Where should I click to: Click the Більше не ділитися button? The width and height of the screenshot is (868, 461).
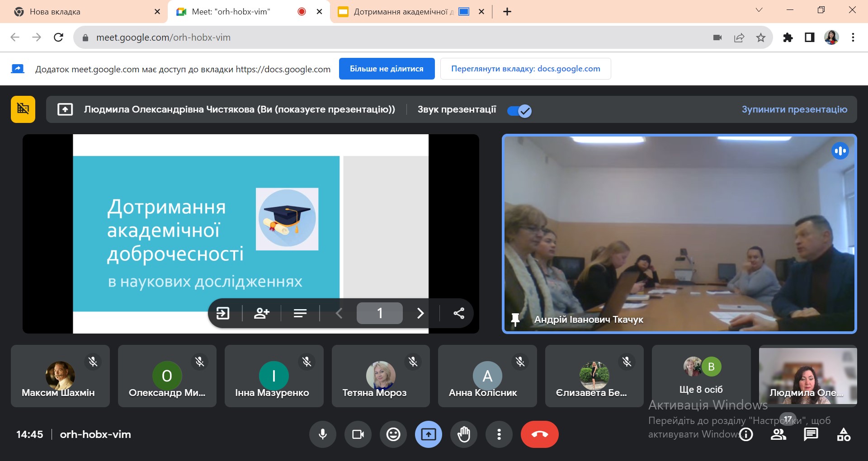(x=387, y=69)
